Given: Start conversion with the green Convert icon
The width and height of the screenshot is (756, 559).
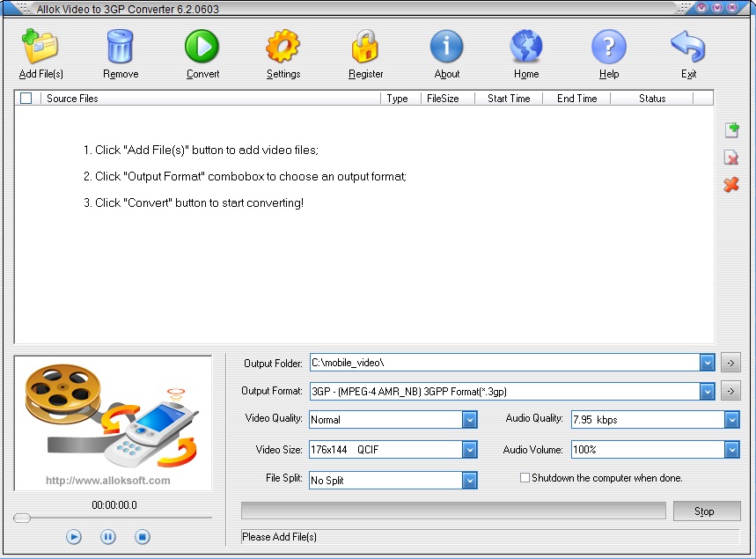Looking at the screenshot, I should pos(202,47).
